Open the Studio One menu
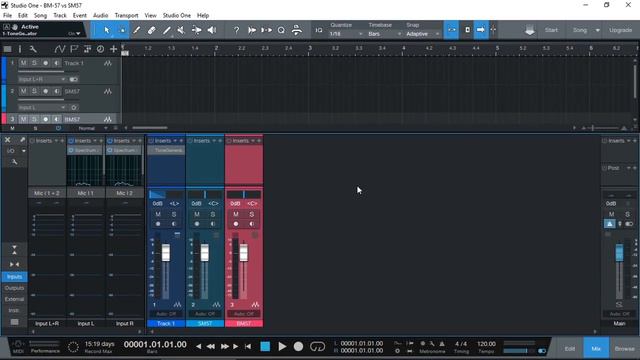Screen dimensions: 640x360 pos(177,16)
